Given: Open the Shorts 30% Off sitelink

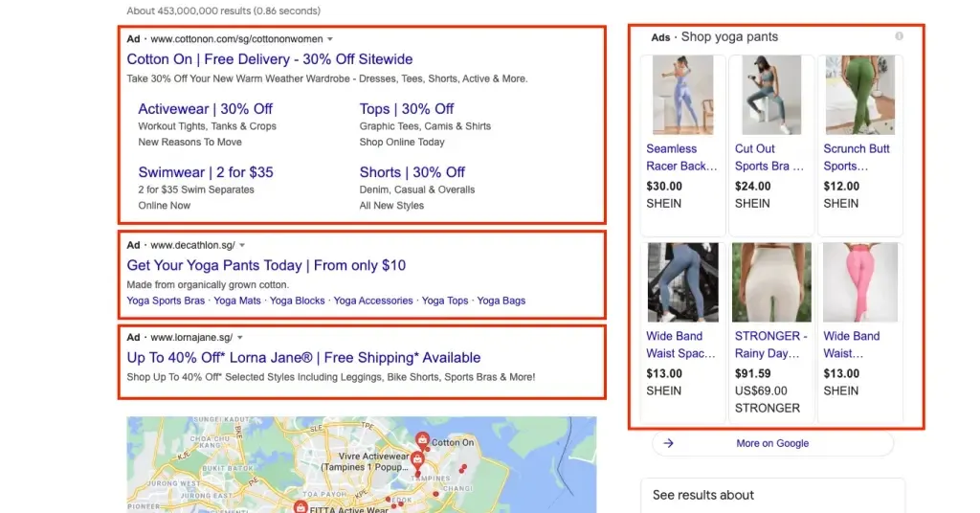Looking at the screenshot, I should 412,172.
